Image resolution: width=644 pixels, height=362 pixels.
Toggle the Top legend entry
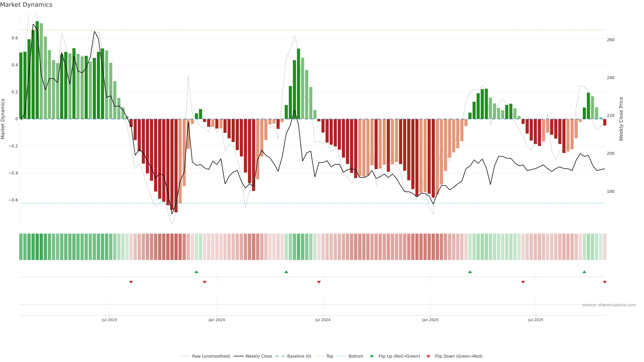tap(330, 356)
